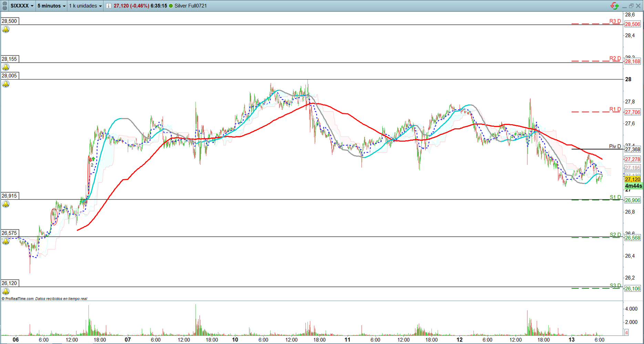Click the R1 D pivot price 27,706
Viewport: 644px width, 344px height.
(633, 112)
